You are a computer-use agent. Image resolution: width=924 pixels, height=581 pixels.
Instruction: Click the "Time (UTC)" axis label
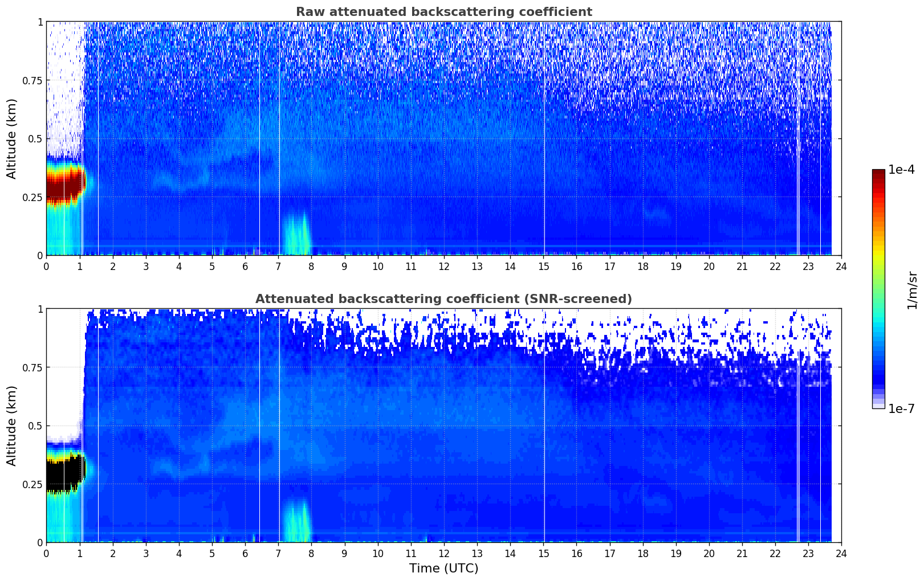(x=443, y=568)
